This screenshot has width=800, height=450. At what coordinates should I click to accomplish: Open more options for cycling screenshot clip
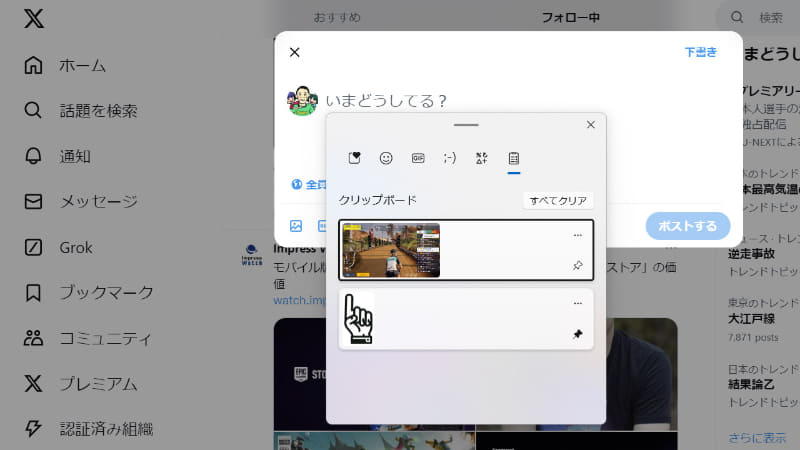coord(578,235)
